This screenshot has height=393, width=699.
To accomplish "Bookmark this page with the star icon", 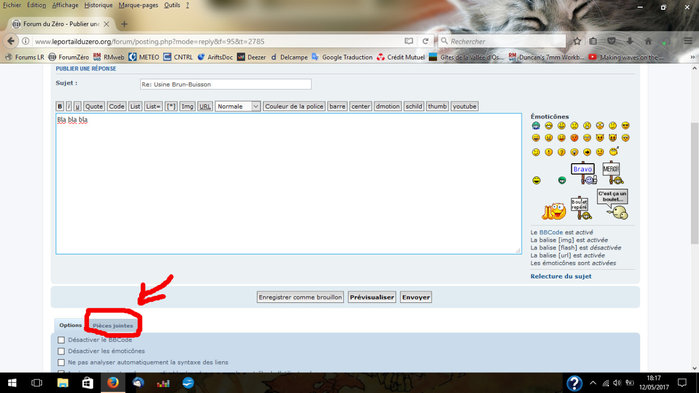I will coord(577,41).
